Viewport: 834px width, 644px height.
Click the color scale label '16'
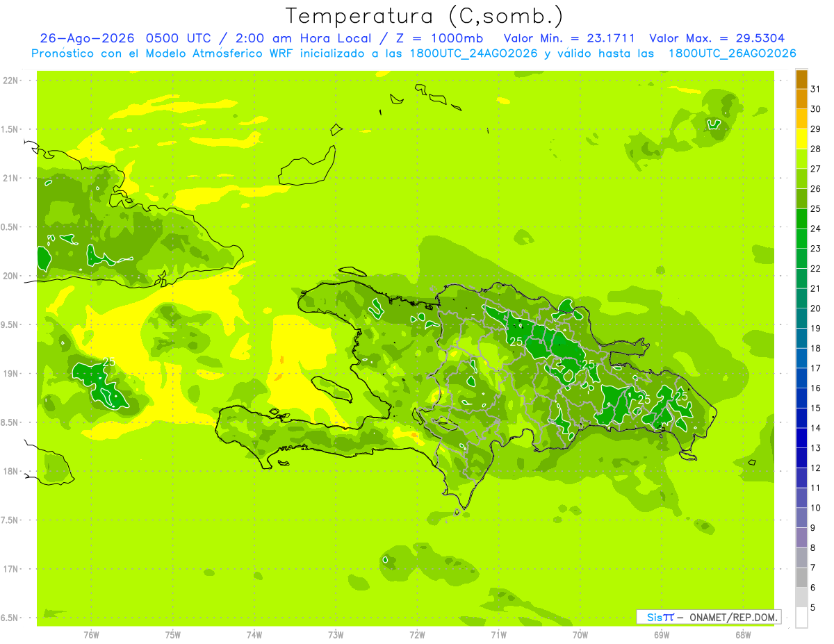point(816,388)
